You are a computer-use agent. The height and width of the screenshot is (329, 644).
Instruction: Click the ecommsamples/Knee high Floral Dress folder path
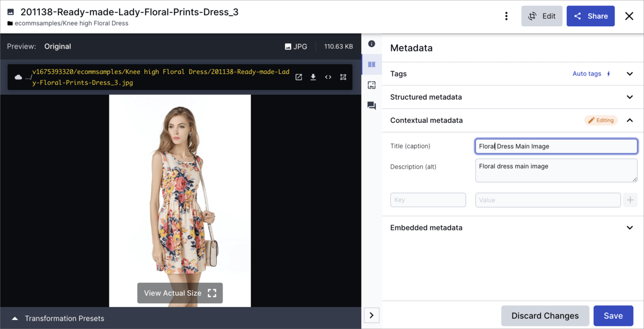71,23
